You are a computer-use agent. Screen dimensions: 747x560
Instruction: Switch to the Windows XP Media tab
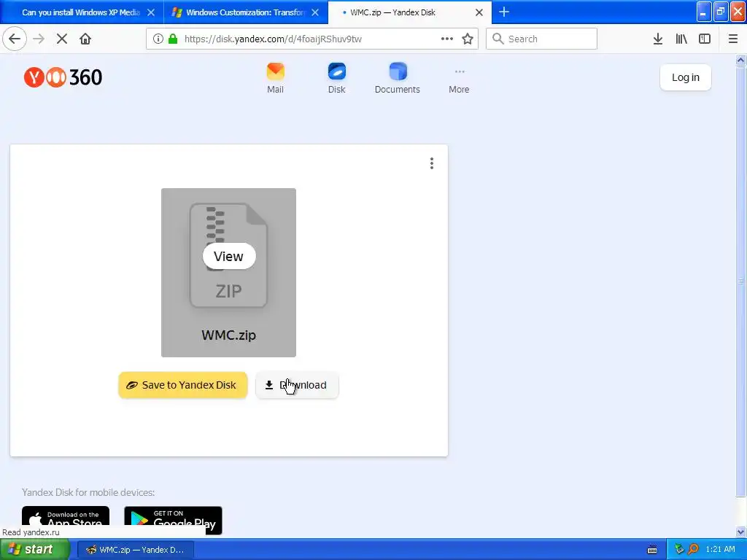point(81,12)
